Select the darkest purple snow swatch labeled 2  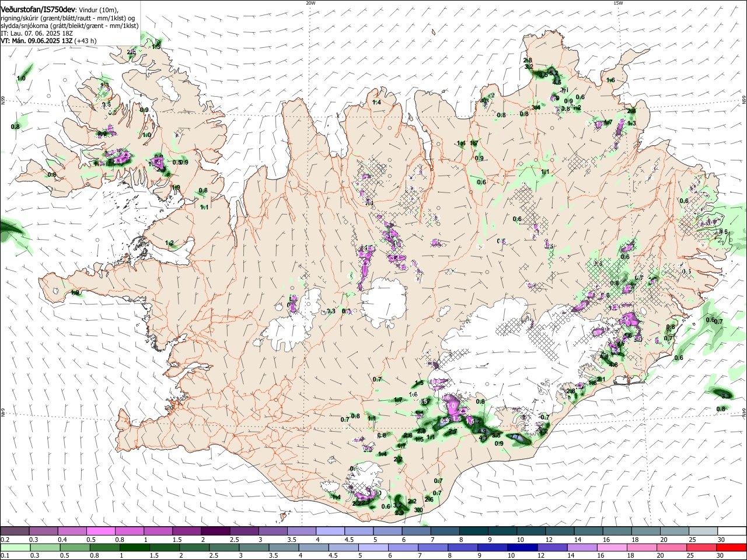[215, 531]
